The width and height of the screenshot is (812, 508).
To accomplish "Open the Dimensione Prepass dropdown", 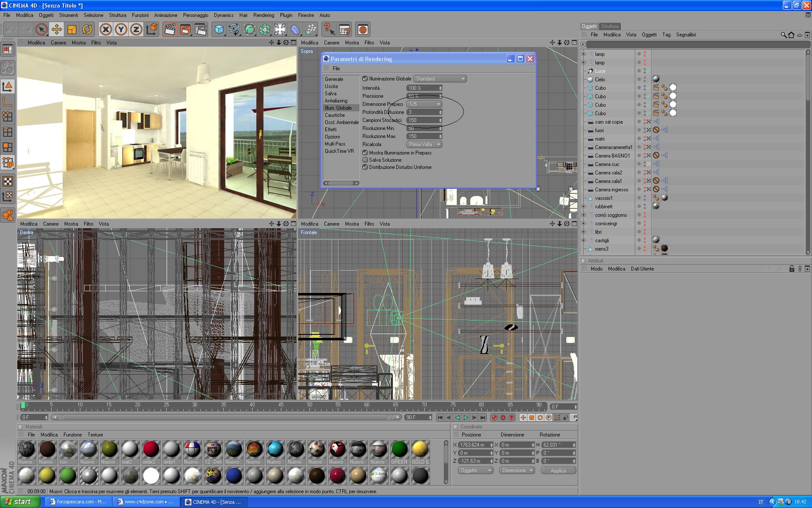I will tap(424, 104).
